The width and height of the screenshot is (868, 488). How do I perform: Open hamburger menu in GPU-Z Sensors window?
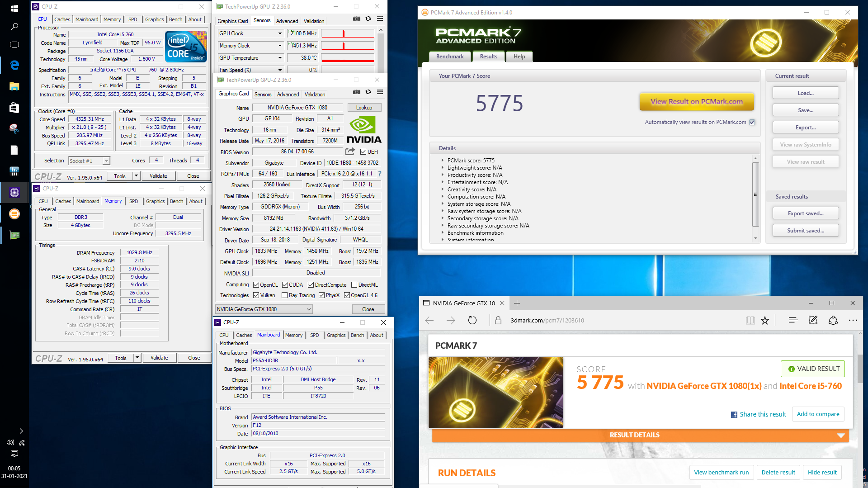tap(380, 19)
